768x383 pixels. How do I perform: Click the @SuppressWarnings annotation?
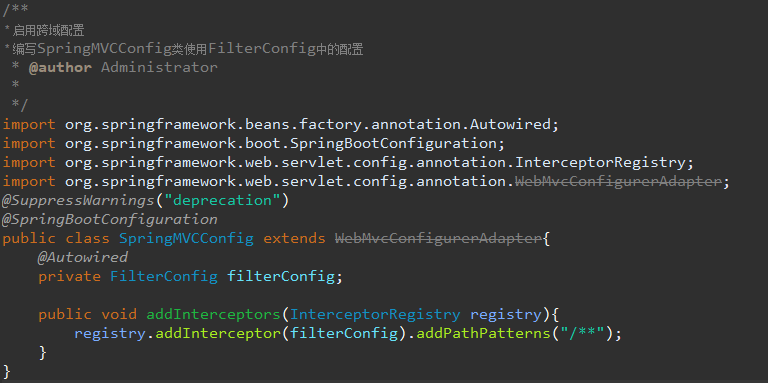[x=78, y=201]
